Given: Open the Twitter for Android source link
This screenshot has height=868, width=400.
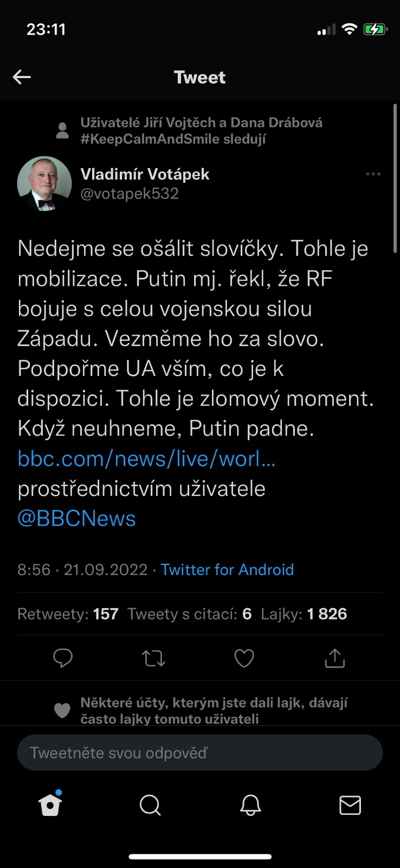Looking at the screenshot, I should click(227, 570).
